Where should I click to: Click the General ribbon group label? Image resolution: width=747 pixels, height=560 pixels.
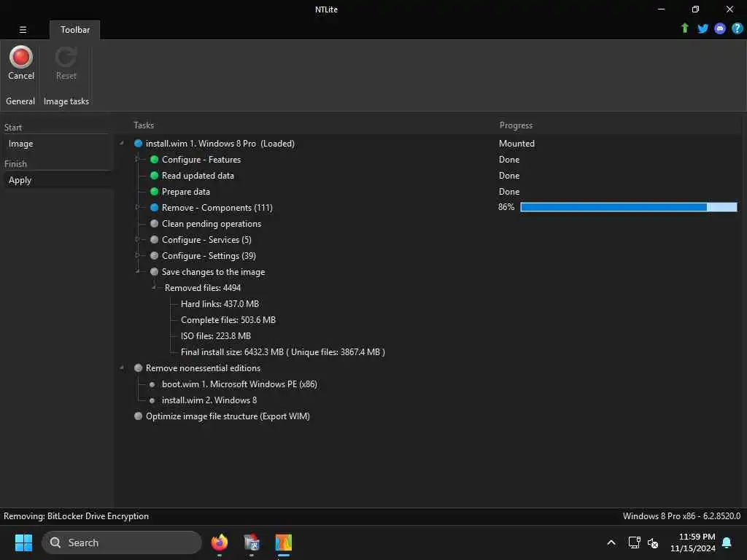pos(20,101)
